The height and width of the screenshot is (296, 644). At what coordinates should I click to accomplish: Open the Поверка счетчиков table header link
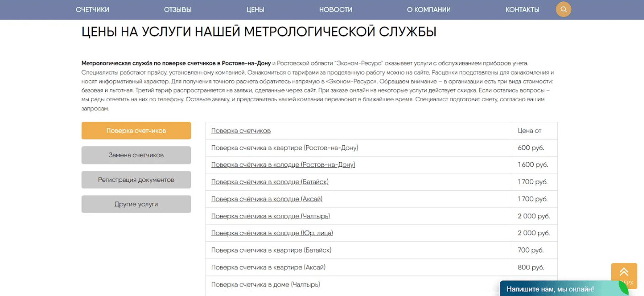(241, 131)
